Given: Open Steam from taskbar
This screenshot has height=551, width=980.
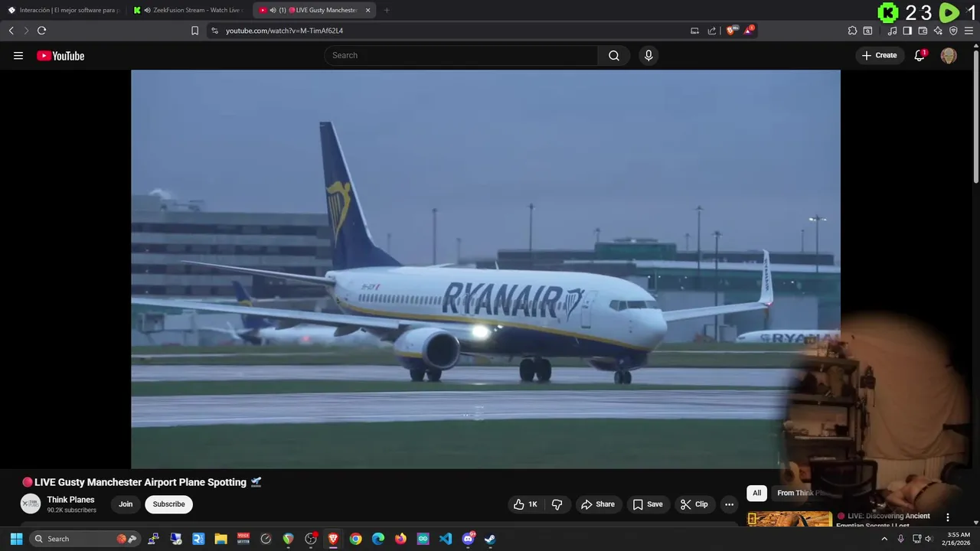Looking at the screenshot, I should click(490, 539).
